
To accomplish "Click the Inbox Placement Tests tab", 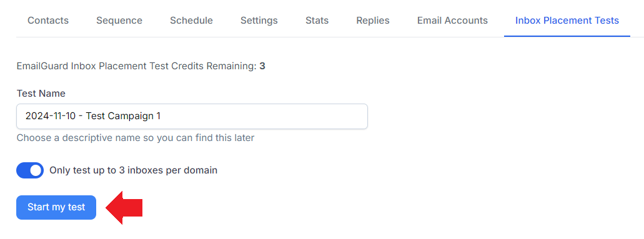I will click(567, 20).
